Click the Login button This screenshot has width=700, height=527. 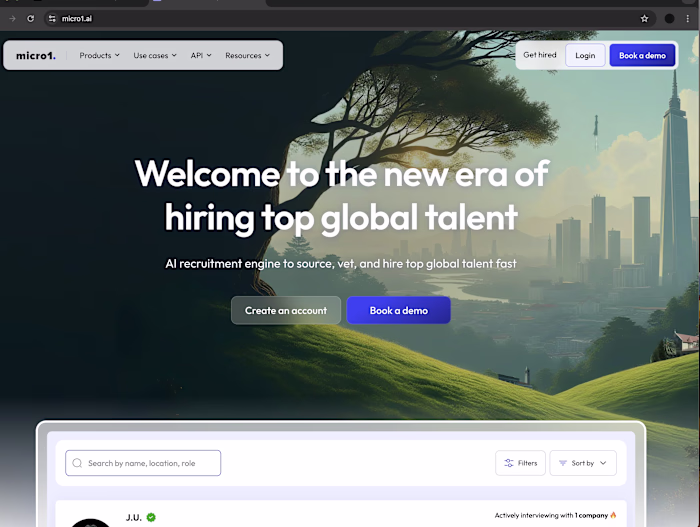[585, 55]
